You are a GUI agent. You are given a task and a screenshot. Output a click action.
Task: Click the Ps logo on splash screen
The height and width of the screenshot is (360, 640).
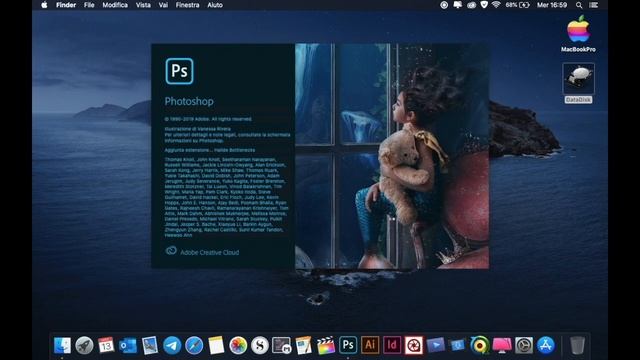180,71
